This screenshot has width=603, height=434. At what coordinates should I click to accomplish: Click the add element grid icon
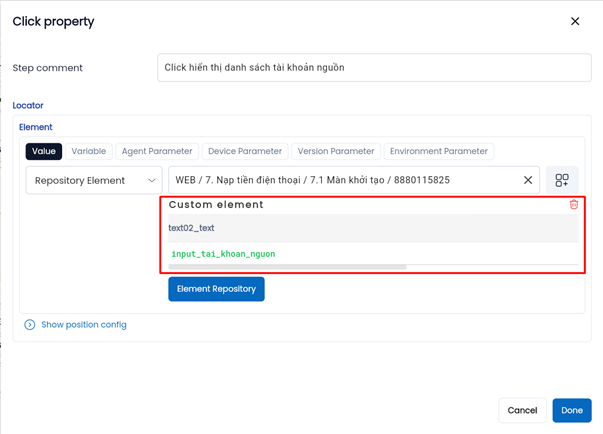click(x=562, y=180)
